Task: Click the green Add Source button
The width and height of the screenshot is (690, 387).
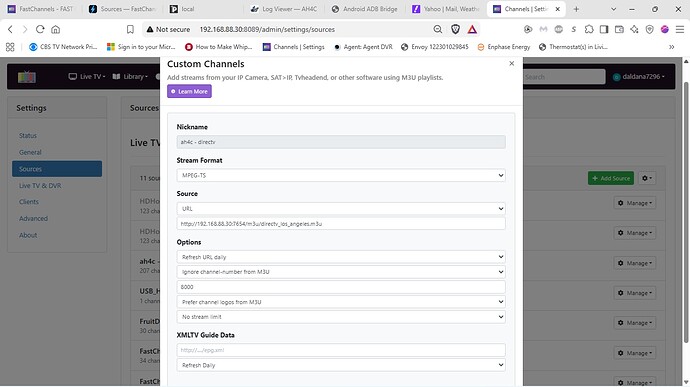Action: (x=611, y=178)
